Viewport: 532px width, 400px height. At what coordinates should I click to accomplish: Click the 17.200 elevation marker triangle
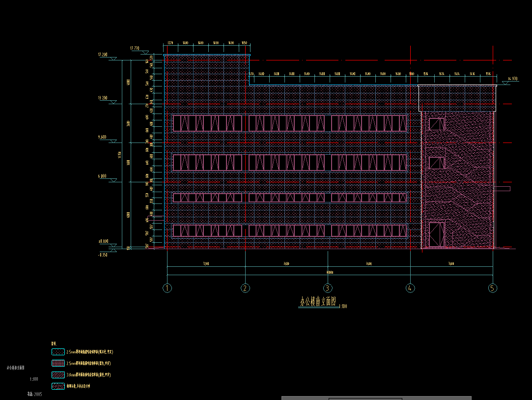tap(113, 59)
